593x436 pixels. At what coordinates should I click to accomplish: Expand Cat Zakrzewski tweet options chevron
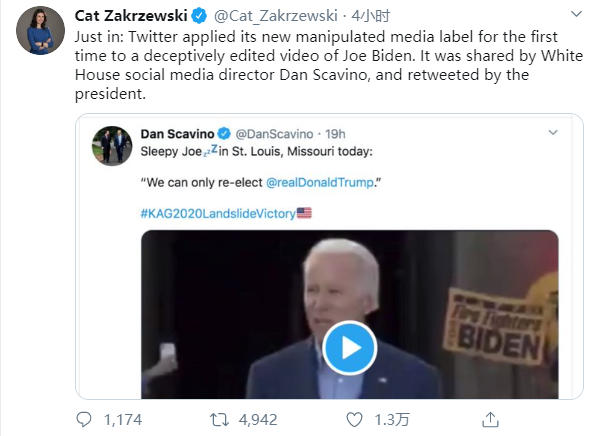click(x=576, y=14)
